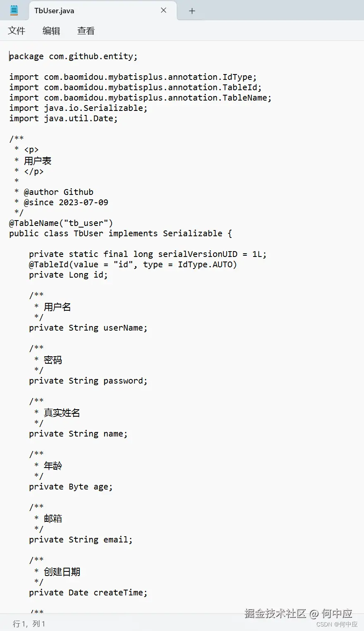
Task: Place cursor on private Byte age line
Action: (71, 487)
